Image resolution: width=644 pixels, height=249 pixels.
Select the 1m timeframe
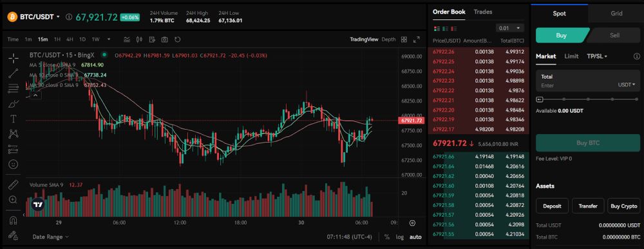[28, 39]
